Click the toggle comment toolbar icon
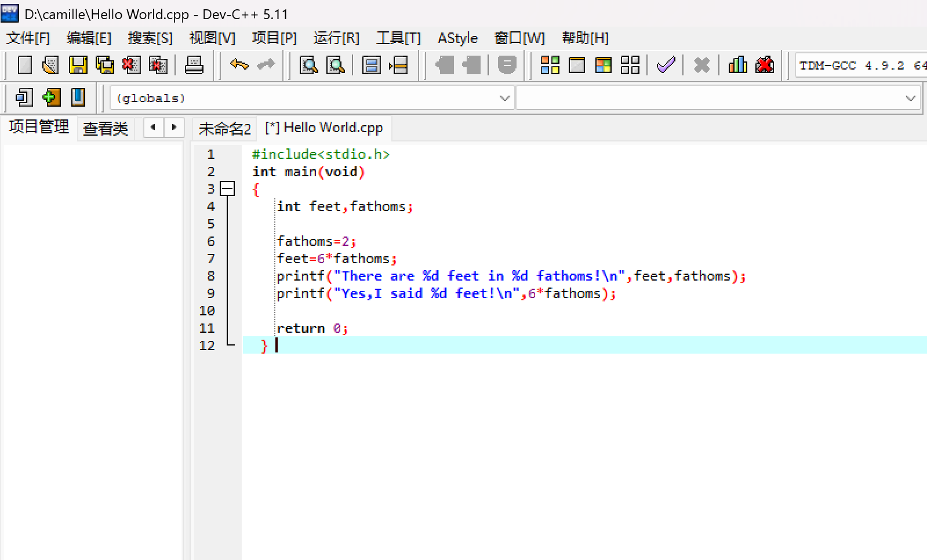The width and height of the screenshot is (927, 560). click(507, 65)
